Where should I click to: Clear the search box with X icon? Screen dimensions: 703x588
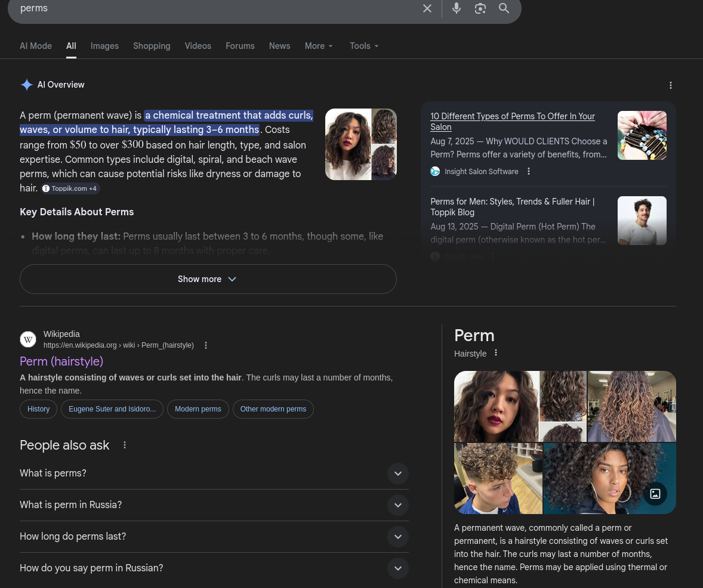pos(427,8)
